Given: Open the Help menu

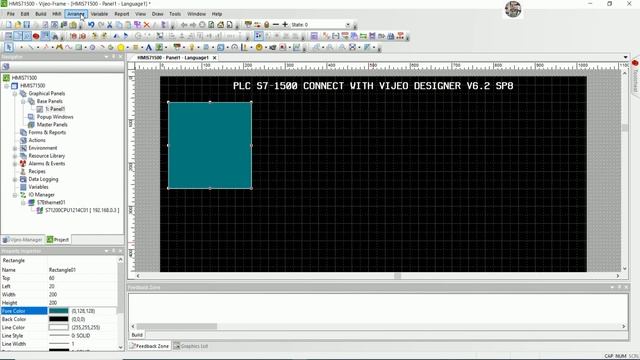Looking at the screenshot, I should [x=217, y=14].
